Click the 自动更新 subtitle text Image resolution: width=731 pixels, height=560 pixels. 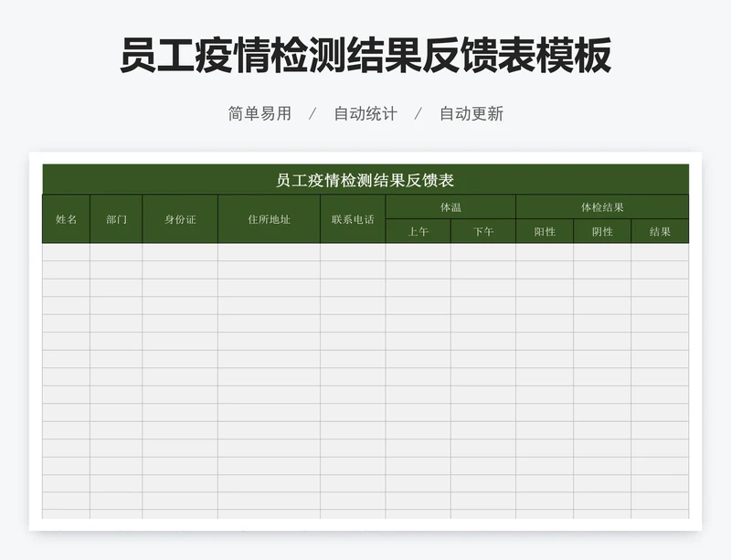471,114
